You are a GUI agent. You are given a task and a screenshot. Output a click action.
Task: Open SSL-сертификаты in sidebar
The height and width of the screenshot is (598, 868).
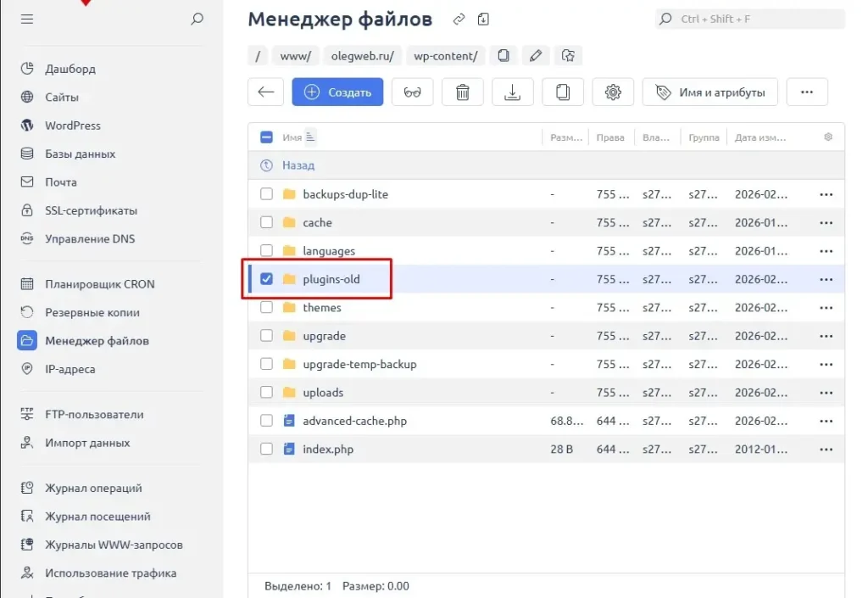point(91,210)
